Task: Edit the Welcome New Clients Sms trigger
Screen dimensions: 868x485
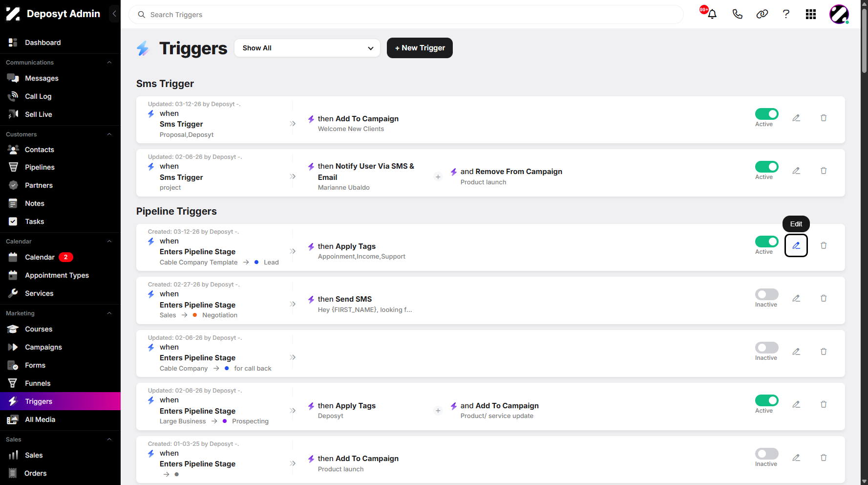Action: (796, 118)
